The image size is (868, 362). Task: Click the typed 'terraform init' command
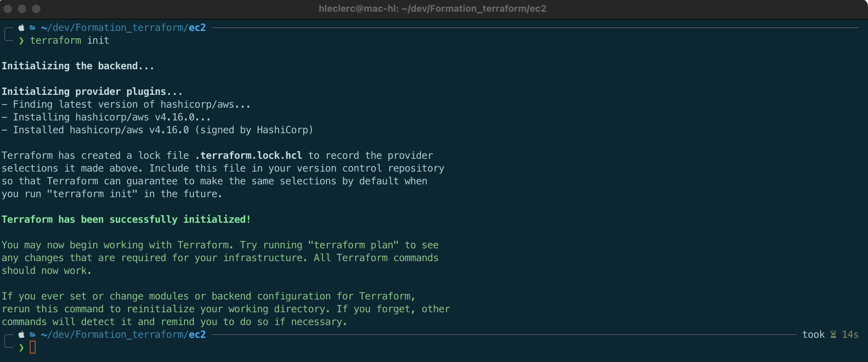tap(70, 41)
